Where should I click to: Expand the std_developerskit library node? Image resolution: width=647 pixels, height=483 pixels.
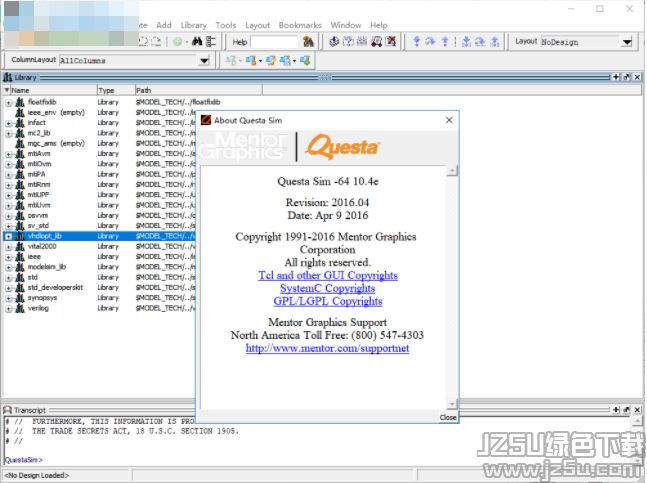(8, 288)
